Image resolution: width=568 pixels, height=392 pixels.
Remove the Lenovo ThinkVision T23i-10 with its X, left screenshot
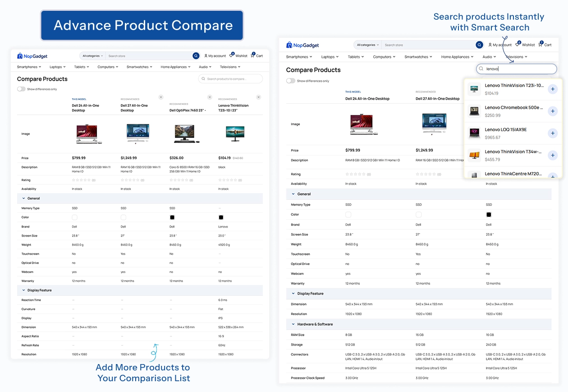(x=258, y=97)
